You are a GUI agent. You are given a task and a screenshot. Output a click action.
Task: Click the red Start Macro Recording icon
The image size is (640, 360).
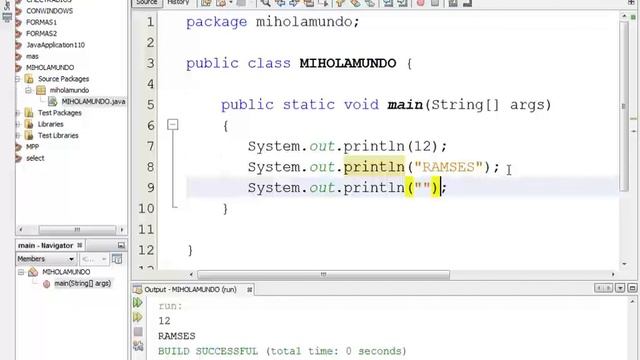click(x=421, y=2)
